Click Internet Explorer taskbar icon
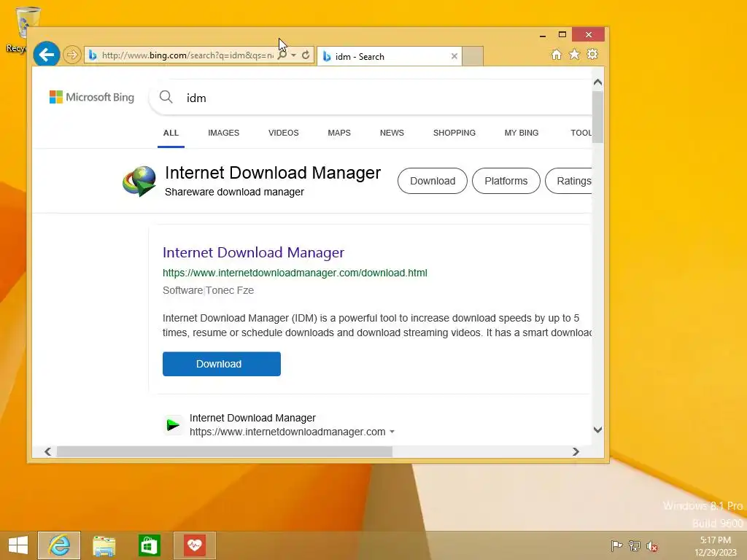This screenshot has height=560, width=747. tap(59, 545)
